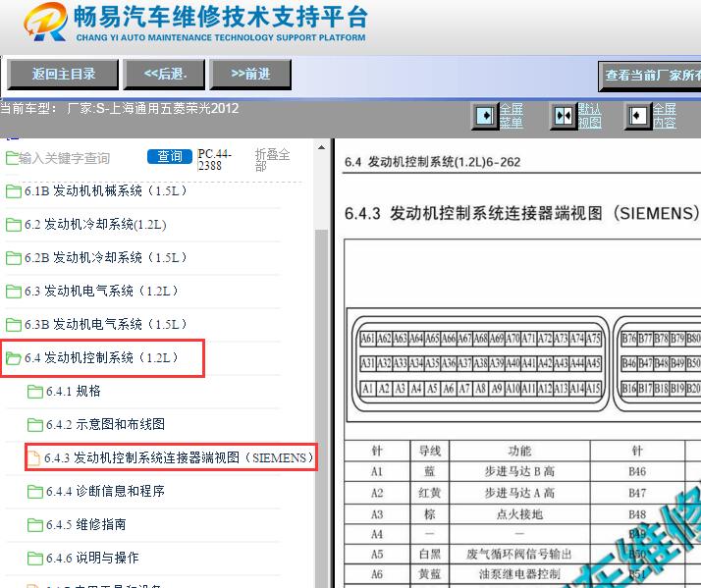The width and height of the screenshot is (701, 588).
Task: Click pin cell B48 in table
Action: tap(637, 514)
